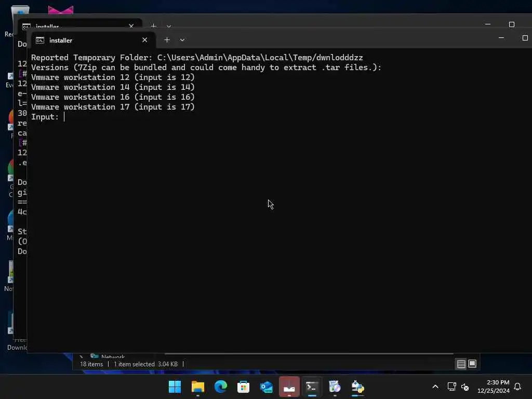Maximize the front installer terminal window
The width and height of the screenshot is (532, 399).
tap(525, 37)
